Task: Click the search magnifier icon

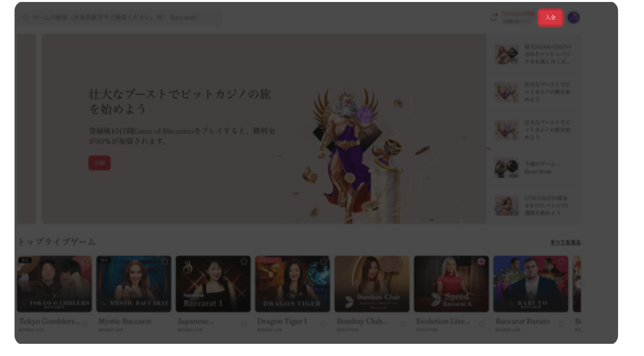Action: 26,18
